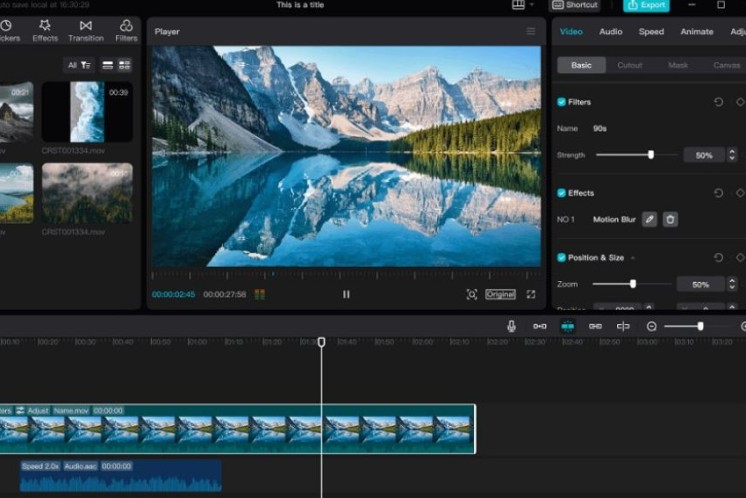Click the timeline zoom out icon
Image resolution: width=746 pixels, height=498 pixels.
coord(652,326)
